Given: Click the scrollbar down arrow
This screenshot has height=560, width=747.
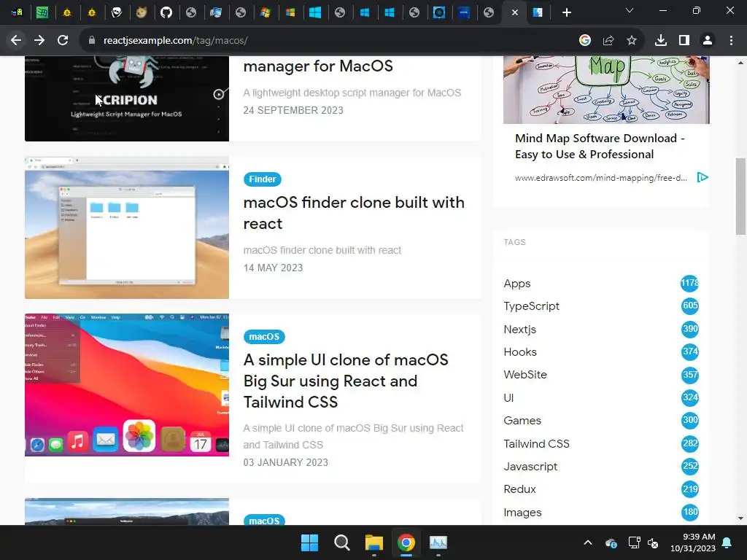Looking at the screenshot, I should point(740,518).
